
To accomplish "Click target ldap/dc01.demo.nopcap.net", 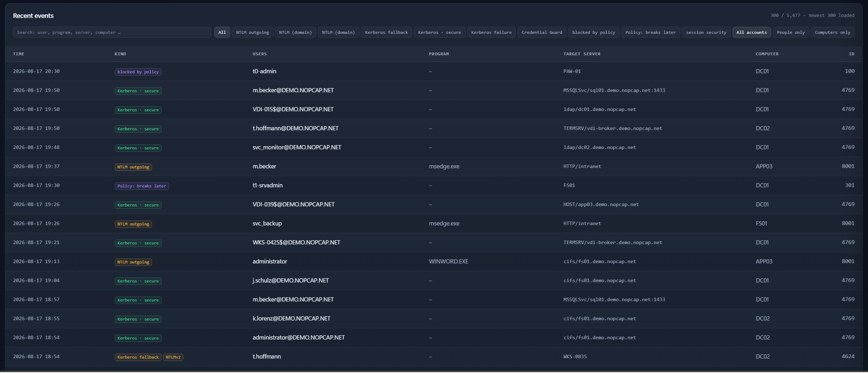I will tap(600, 109).
